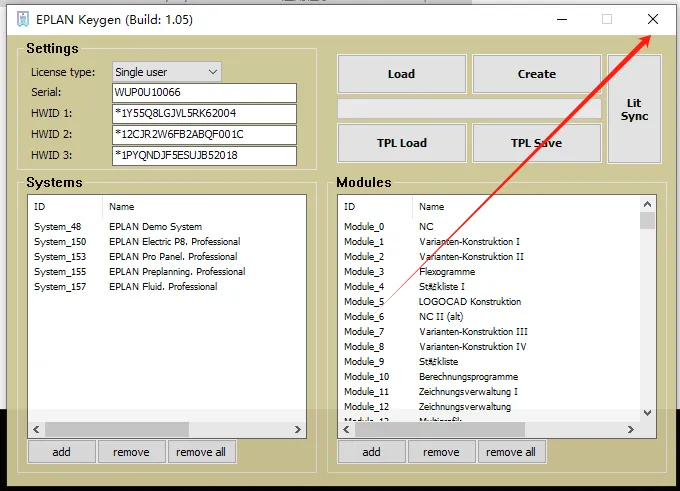Open the License type dropdown
The image size is (680, 491).
pyautogui.click(x=167, y=72)
